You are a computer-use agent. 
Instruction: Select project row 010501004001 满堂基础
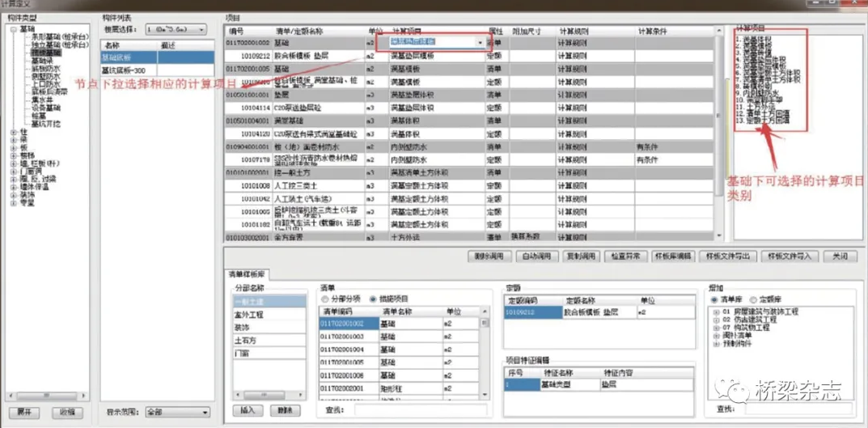pos(469,121)
